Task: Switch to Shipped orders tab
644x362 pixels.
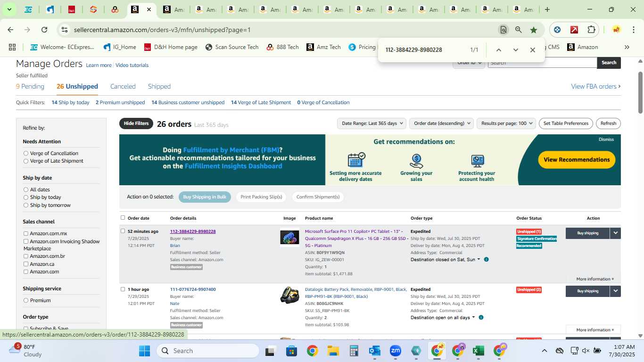Action: coord(159,86)
